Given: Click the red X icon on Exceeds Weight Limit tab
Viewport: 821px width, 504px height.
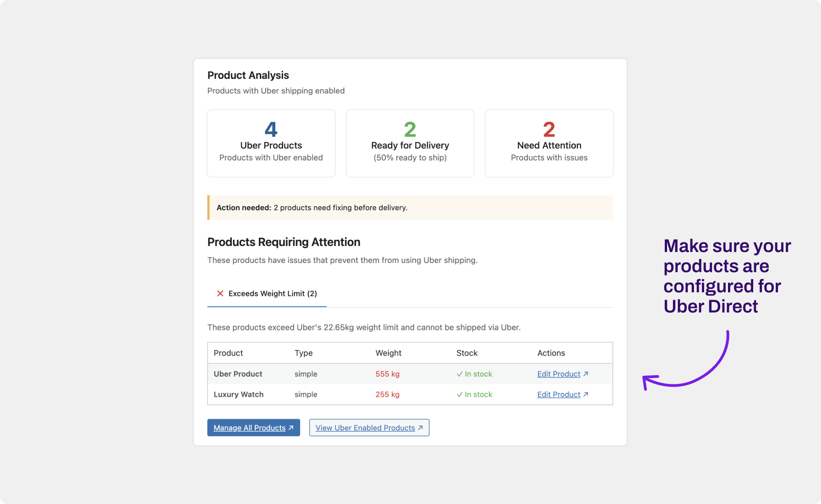Looking at the screenshot, I should pyautogui.click(x=220, y=293).
